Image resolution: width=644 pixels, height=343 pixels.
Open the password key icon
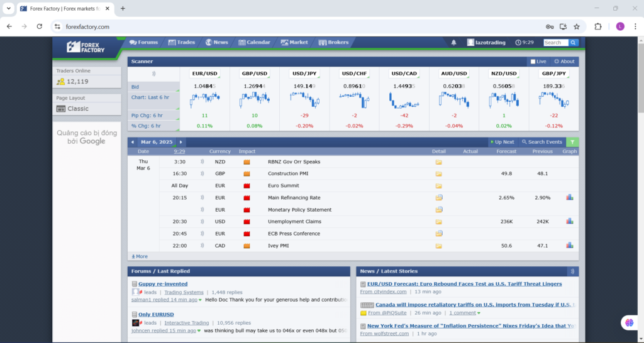coord(550,26)
